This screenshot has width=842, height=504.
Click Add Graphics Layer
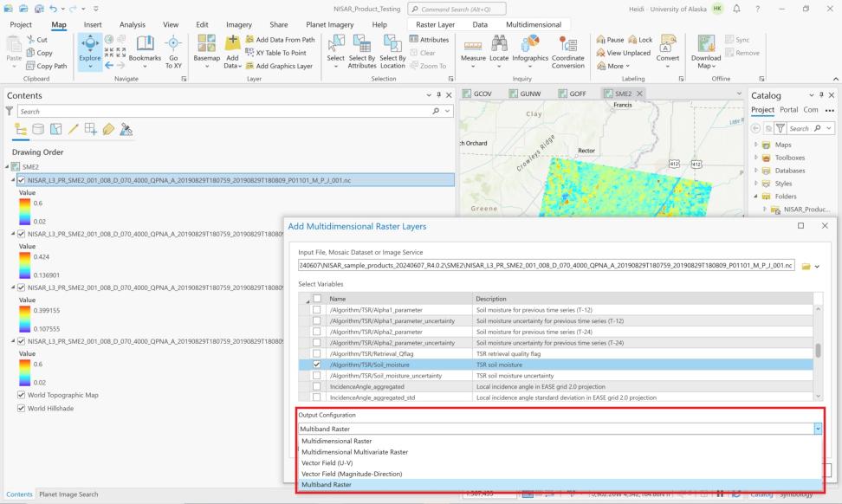pos(279,66)
